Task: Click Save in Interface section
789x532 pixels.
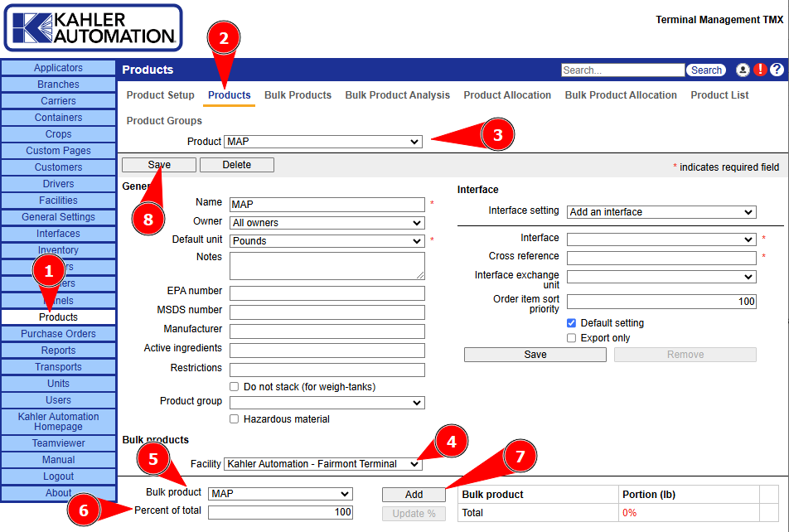Action: pos(535,355)
